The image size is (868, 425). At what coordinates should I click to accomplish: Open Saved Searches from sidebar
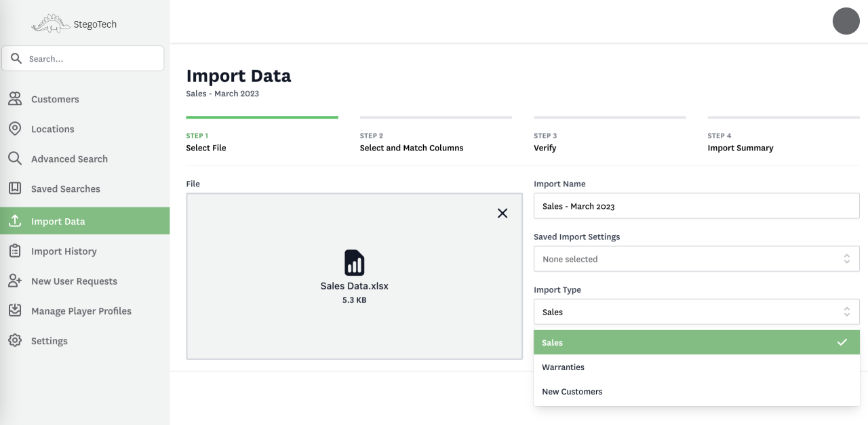point(85,188)
